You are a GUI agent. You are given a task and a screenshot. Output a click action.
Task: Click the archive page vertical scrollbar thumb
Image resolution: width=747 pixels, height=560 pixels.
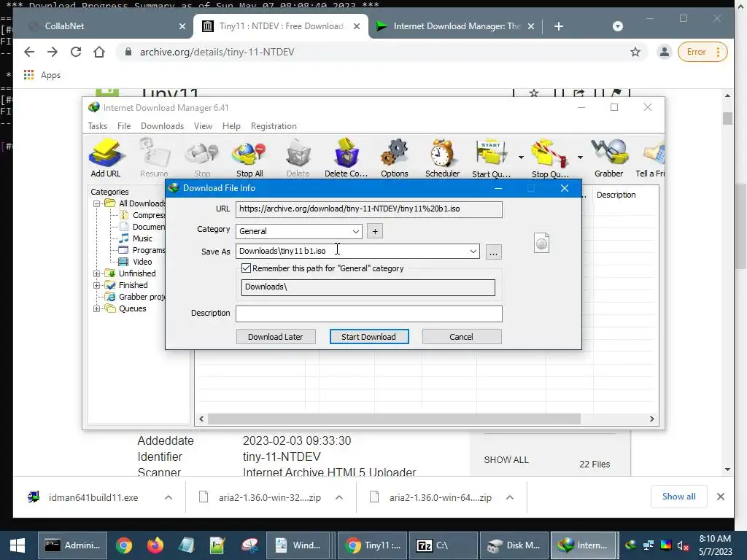tap(727, 118)
